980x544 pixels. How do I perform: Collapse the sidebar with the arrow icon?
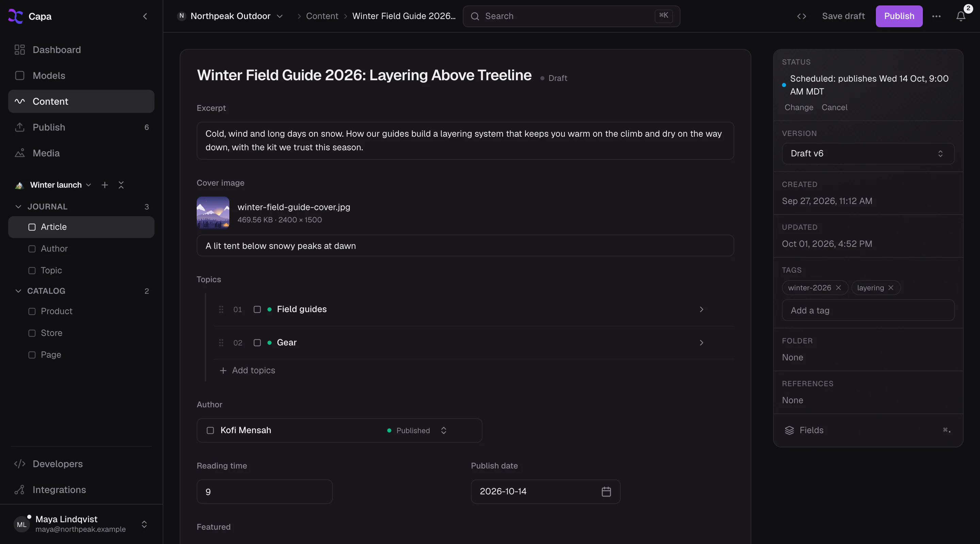(145, 16)
